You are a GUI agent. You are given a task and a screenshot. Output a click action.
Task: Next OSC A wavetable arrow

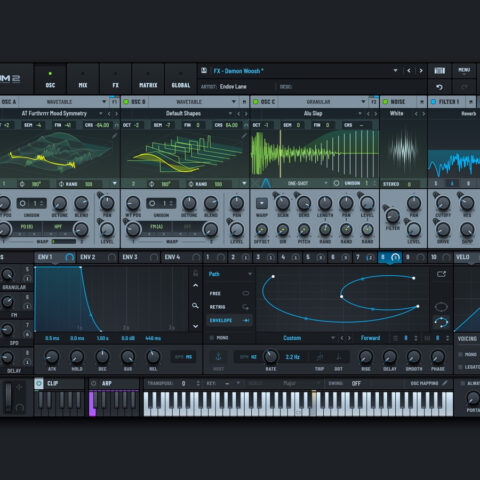pos(116,114)
